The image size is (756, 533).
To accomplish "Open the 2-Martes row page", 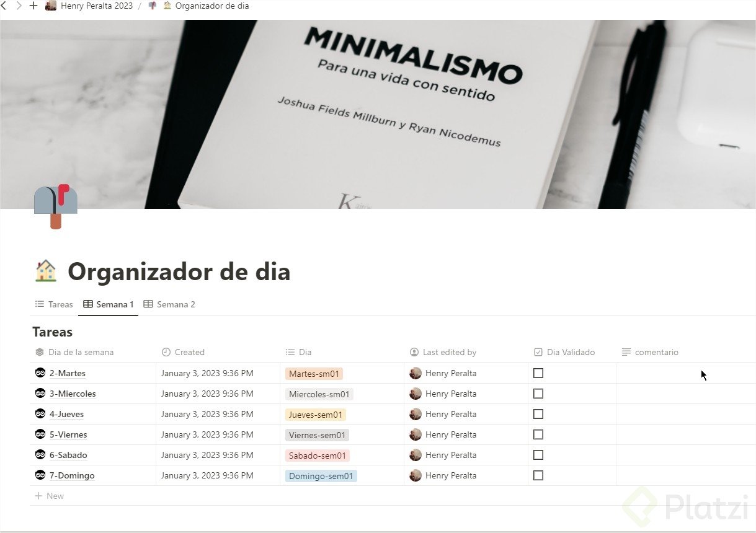I will pos(68,373).
